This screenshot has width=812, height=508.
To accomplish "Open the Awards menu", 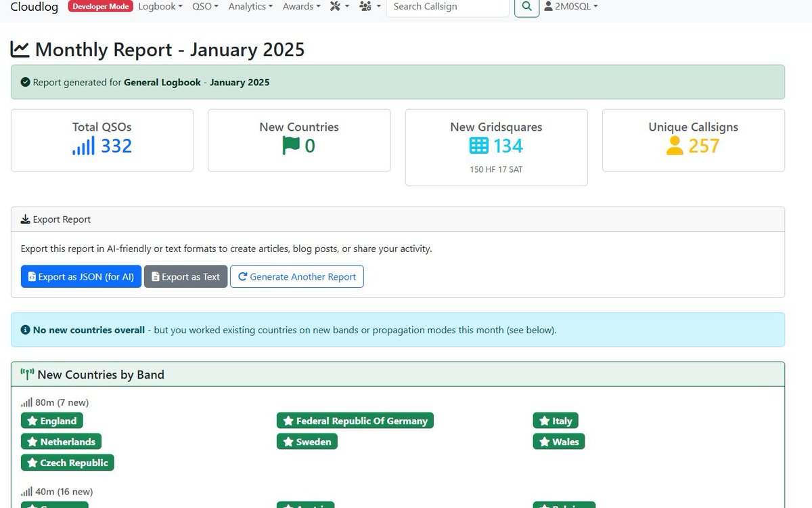I will click(299, 6).
